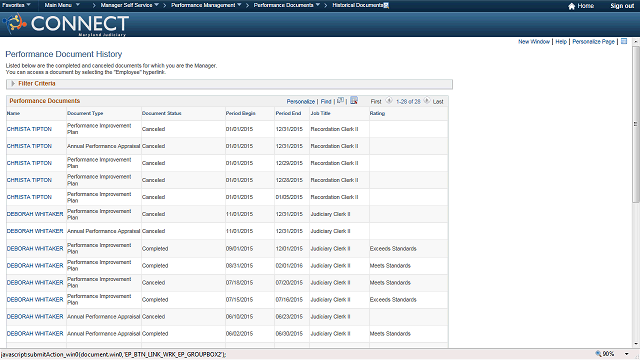
Task: Select Meets Standards rating for 08/31/2015 row
Action: [x=390, y=266]
